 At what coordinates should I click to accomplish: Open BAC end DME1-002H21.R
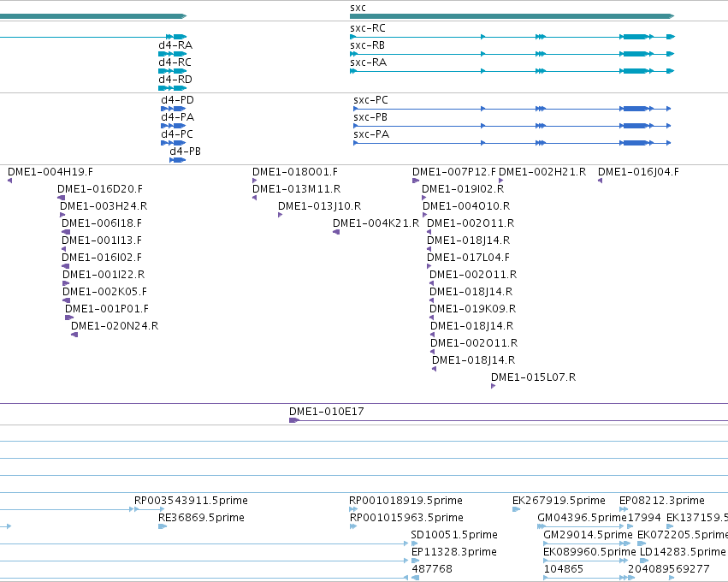542,172
